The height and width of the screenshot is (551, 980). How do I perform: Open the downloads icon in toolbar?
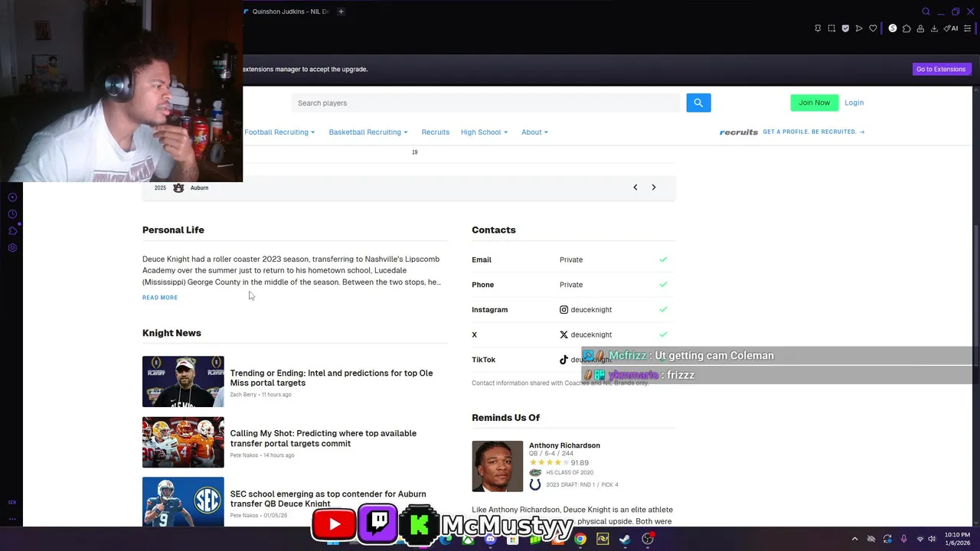click(934, 28)
